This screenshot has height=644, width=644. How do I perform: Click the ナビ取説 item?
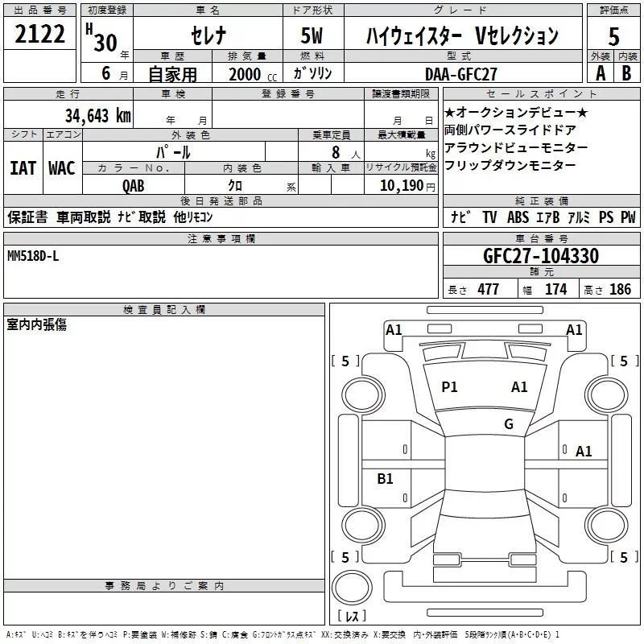pos(142,217)
